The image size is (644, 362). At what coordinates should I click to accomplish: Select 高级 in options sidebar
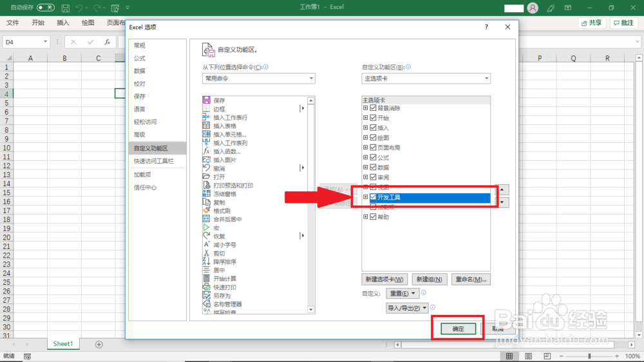[140, 135]
